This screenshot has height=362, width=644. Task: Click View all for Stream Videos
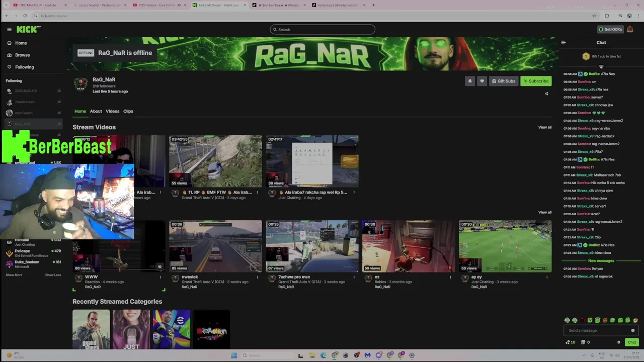coord(545,127)
